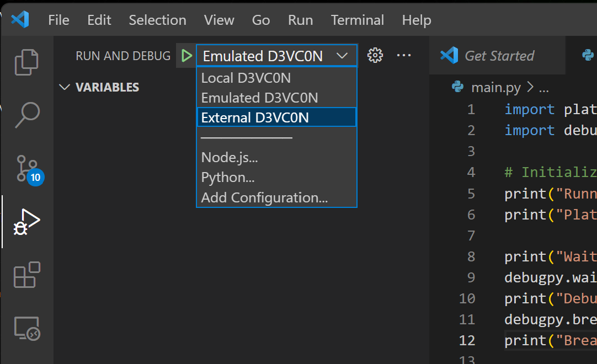Select the Node.js... option

pyautogui.click(x=230, y=157)
